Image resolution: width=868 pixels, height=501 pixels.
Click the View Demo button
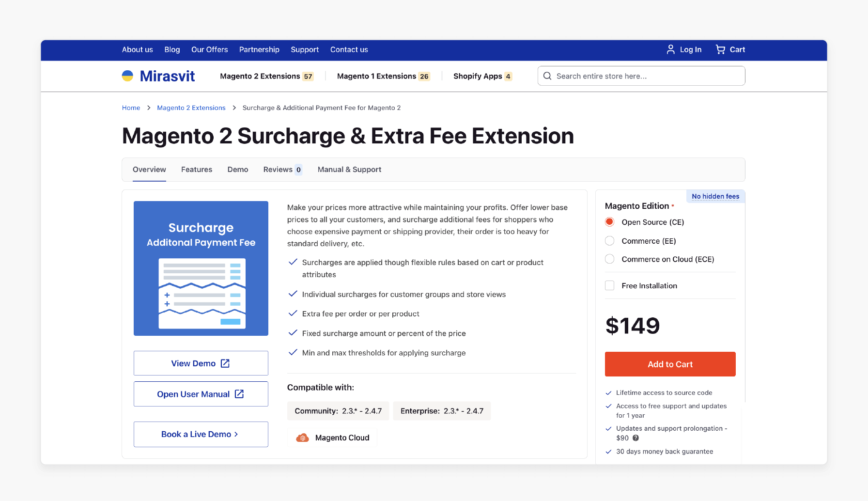click(201, 363)
